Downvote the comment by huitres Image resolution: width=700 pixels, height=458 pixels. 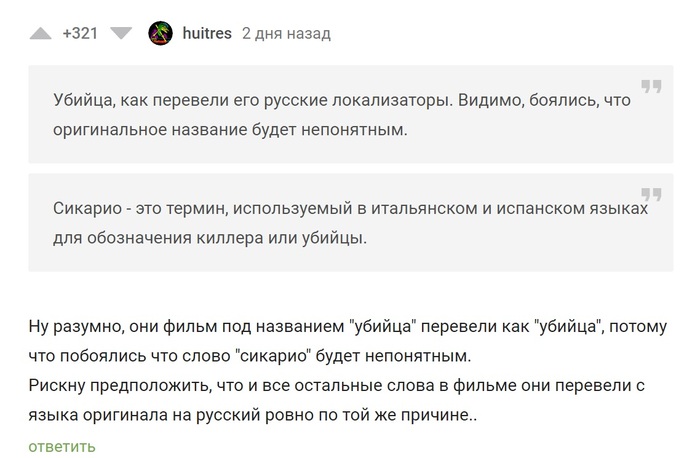point(121,34)
